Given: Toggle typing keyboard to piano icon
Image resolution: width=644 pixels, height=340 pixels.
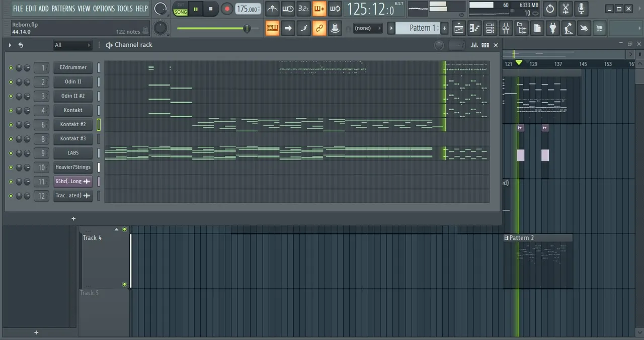Looking at the screenshot, I should [272, 28].
